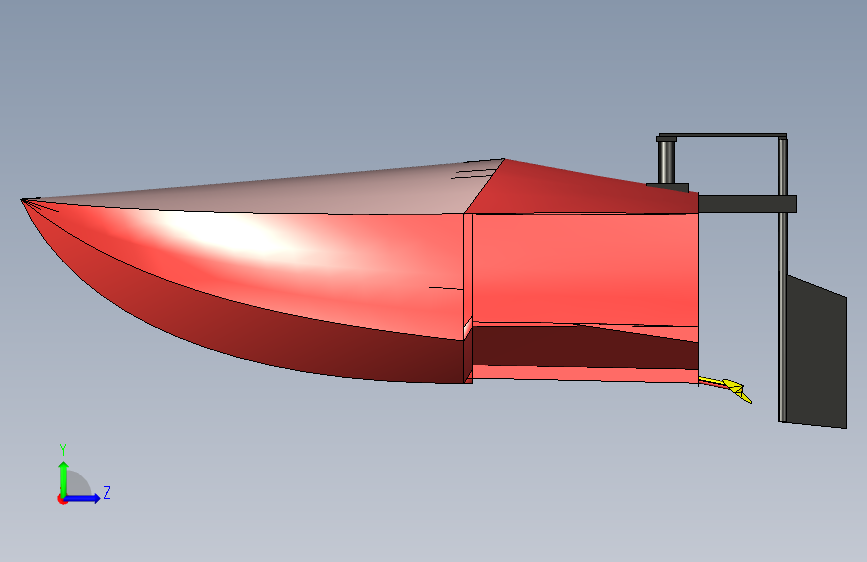
Task: Select the vertical cylinder post on deck
Action: click(x=666, y=161)
